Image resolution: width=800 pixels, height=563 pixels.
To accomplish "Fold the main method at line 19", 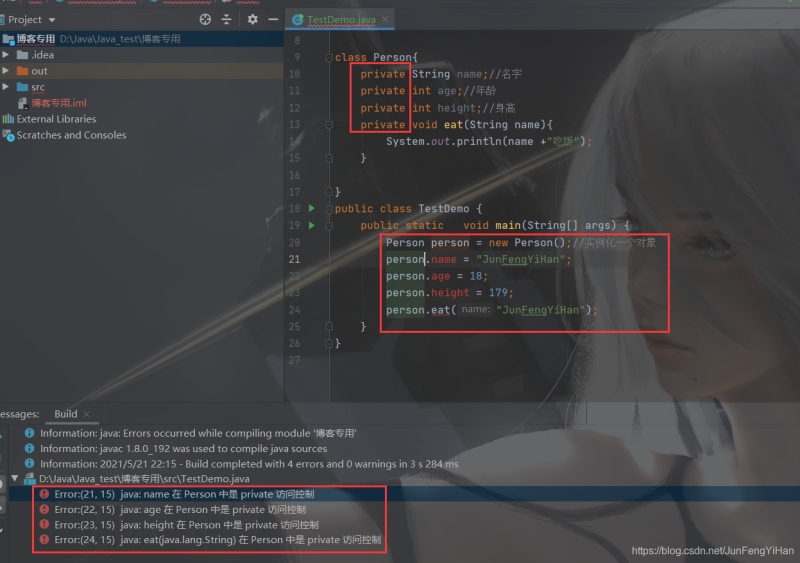I will point(329,226).
